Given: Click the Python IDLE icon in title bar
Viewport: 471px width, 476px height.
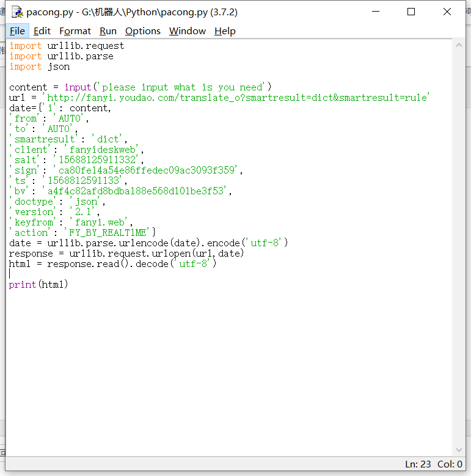Looking at the screenshot, I should (18, 12).
